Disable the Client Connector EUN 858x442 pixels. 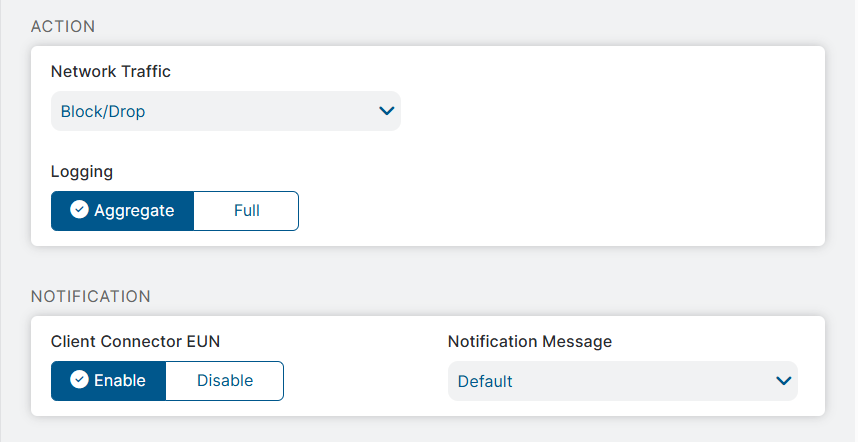pos(225,380)
